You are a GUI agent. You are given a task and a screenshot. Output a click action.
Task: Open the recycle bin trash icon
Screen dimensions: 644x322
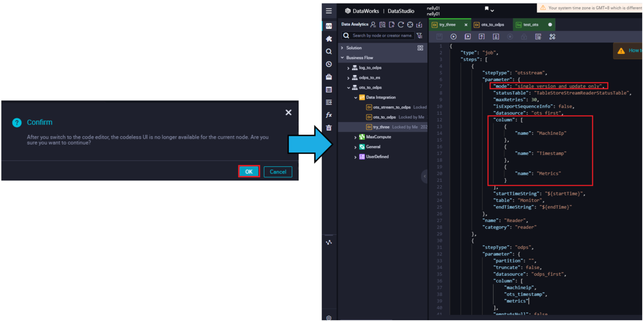pyautogui.click(x=329, y=128)
